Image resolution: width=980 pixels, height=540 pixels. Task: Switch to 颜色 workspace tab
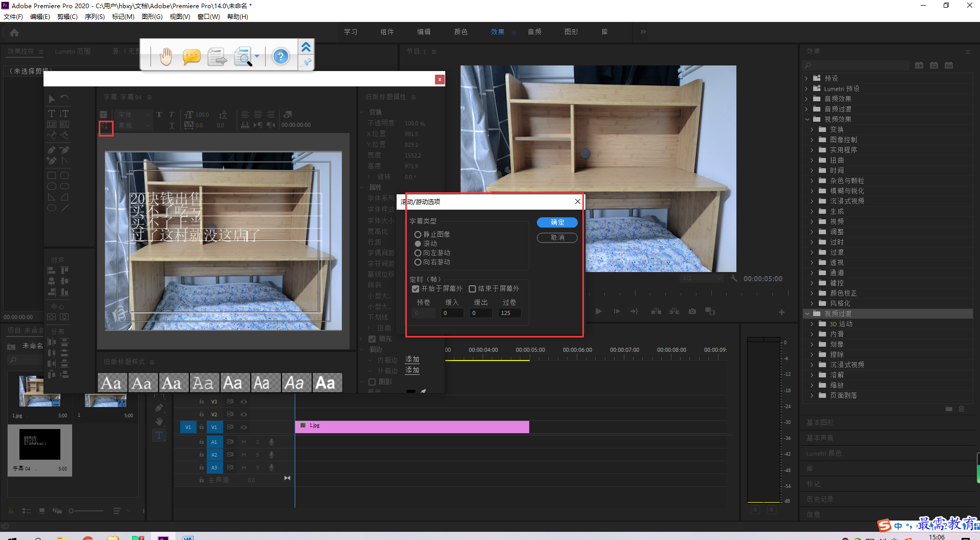tap(461, 32)
